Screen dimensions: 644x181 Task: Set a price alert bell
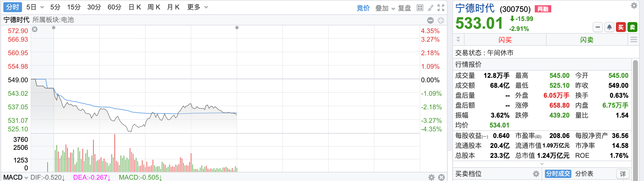[x=609, y=27]
